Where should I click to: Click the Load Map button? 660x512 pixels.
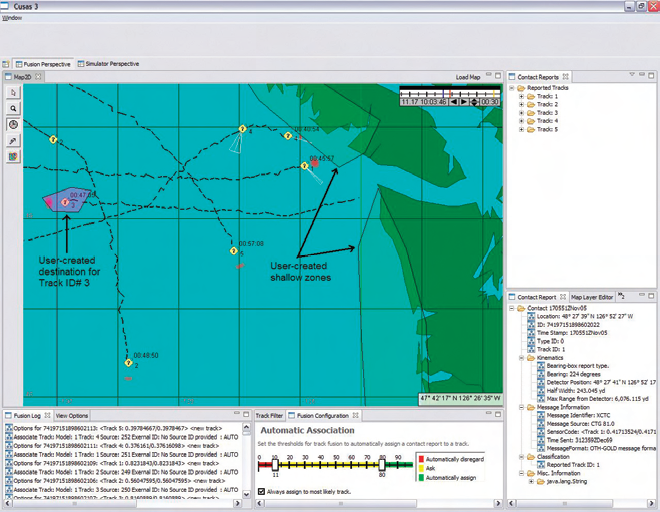468,77
